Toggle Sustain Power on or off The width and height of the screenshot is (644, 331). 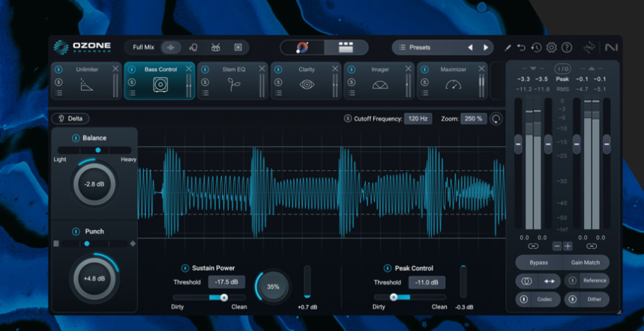(185, 268)
